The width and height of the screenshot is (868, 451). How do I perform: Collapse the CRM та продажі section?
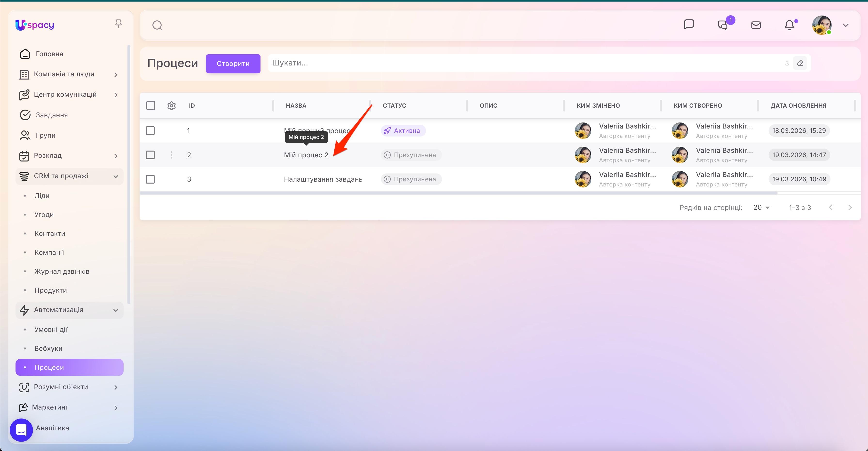click(116, 176)
